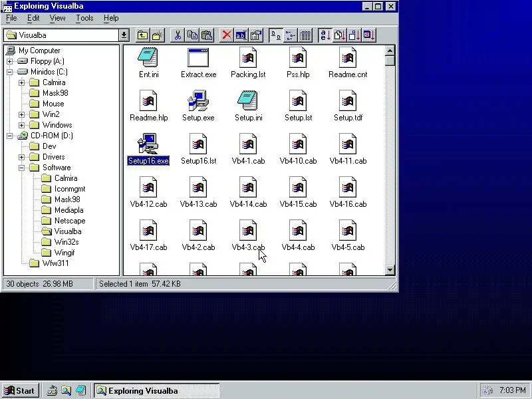Delete selected item with red X
Image resolution: width=532 pixels, height=399 pixels.
coord(227,35)
